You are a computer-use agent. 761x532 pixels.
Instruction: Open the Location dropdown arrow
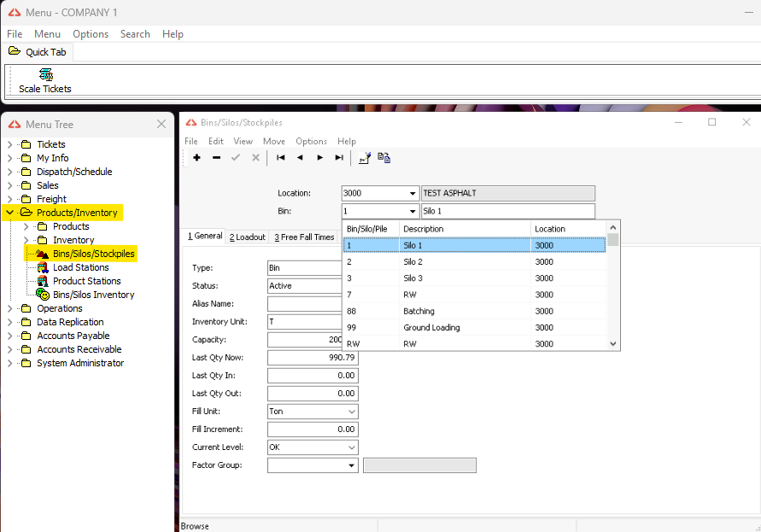point(413,193)
